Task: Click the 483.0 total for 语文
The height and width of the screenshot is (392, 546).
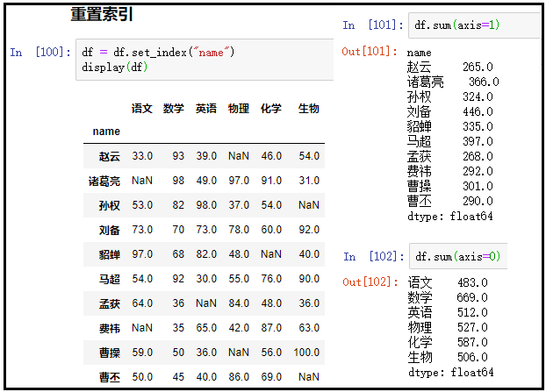Action: (x=472, y=282)
